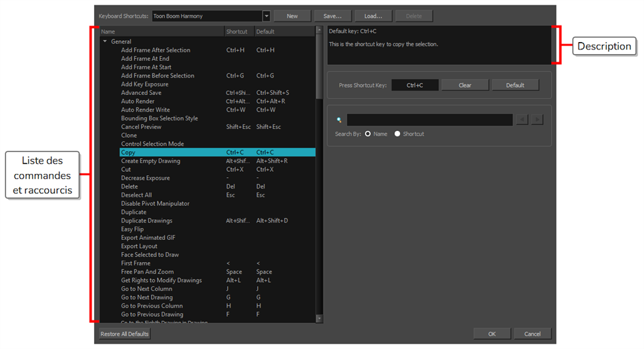
Task: Open the Keyboard Shortcuts preset dropdown
Action: (267, 16)
